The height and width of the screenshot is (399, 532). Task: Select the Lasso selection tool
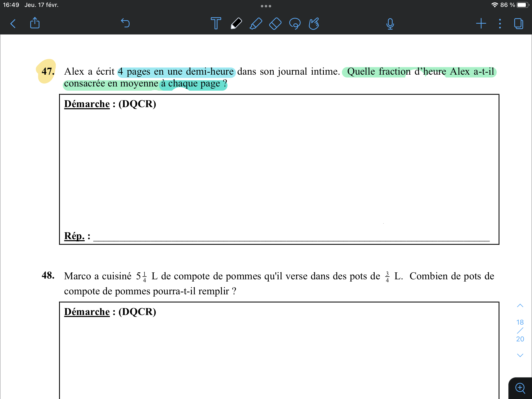(295, 24)
